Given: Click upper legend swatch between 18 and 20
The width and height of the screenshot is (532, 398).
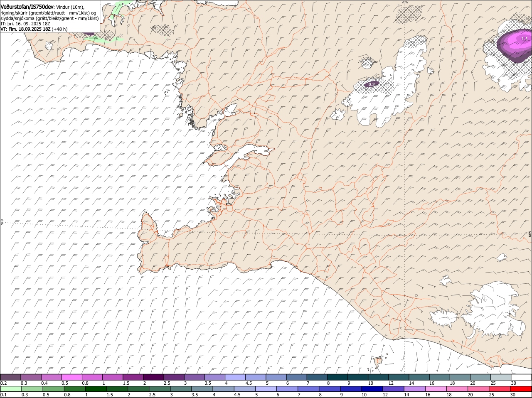Looking at the screenshot, I should (x=460, y=377).
